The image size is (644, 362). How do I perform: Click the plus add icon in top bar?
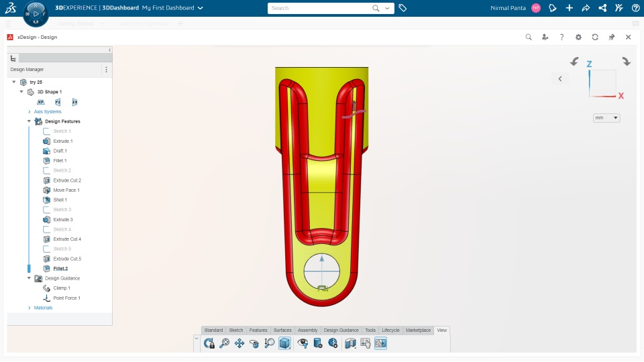click(x=570, y=8)
